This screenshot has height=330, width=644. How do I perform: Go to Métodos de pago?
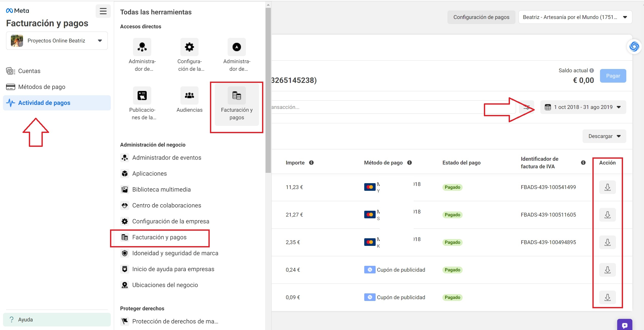[42, 87]
